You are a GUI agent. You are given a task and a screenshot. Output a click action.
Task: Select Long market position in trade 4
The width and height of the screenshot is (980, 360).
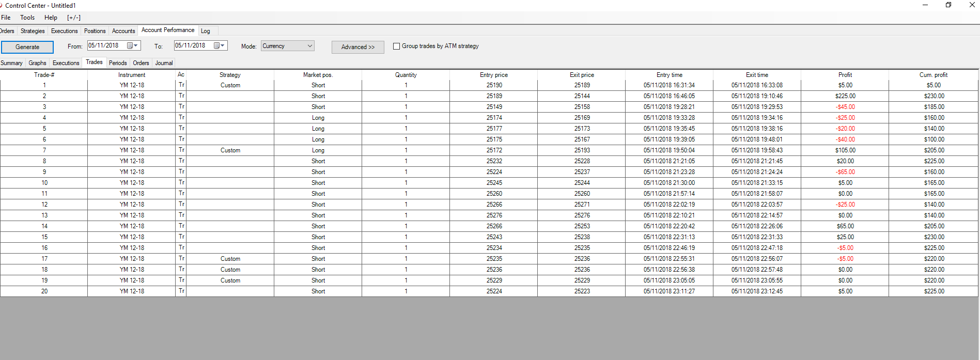pyautogui.click(x=318, y=118)
